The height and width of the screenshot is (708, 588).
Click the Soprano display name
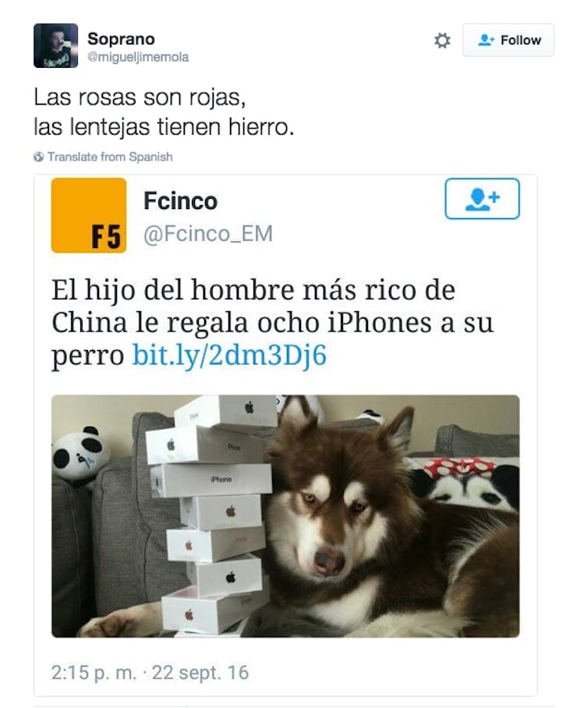(121, 39)
